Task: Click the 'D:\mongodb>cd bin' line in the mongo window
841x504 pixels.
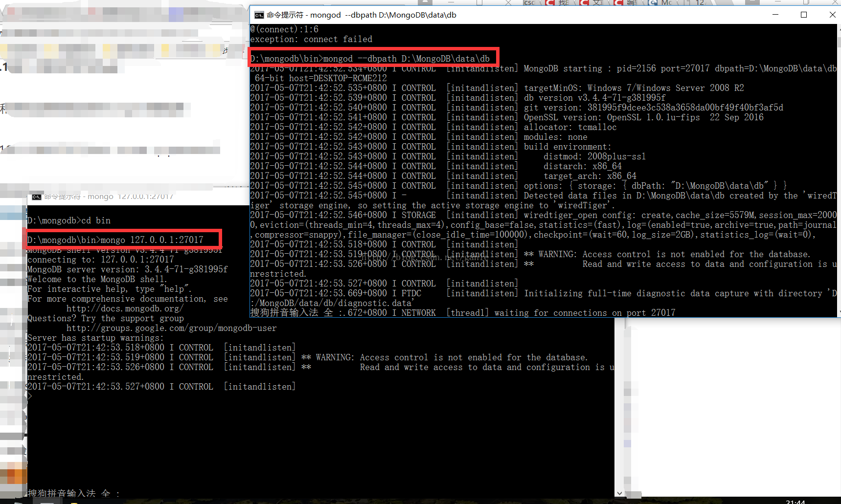Action: pyautogui.click(x=69, y=220)
